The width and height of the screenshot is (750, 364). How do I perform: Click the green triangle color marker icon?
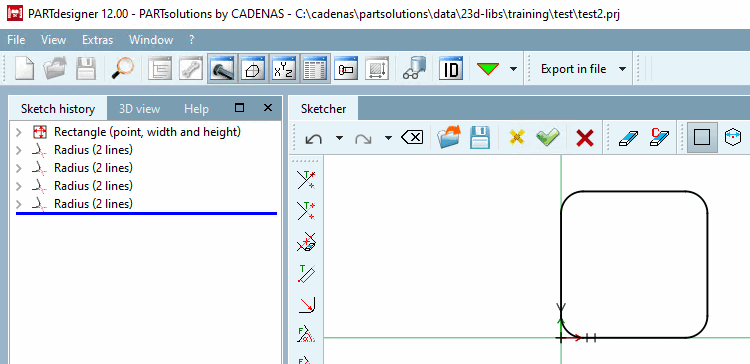click(488, 69)
